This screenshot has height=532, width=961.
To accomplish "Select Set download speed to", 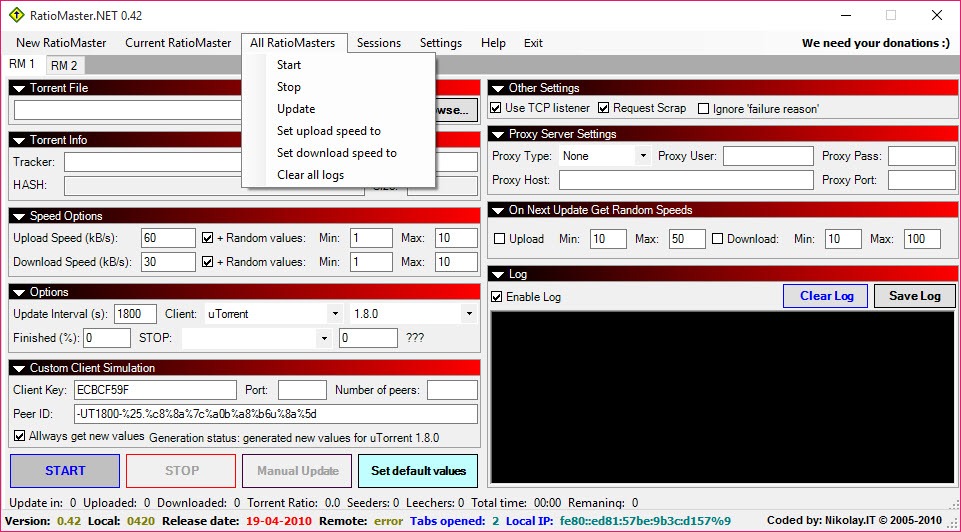I will click(x=338, y=153).
